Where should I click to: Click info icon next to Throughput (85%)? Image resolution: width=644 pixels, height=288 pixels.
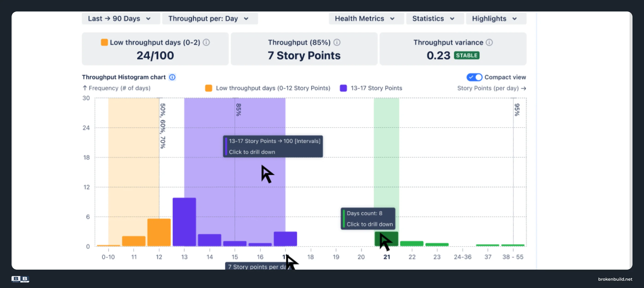pyautogui.click(x=337, y=42)
